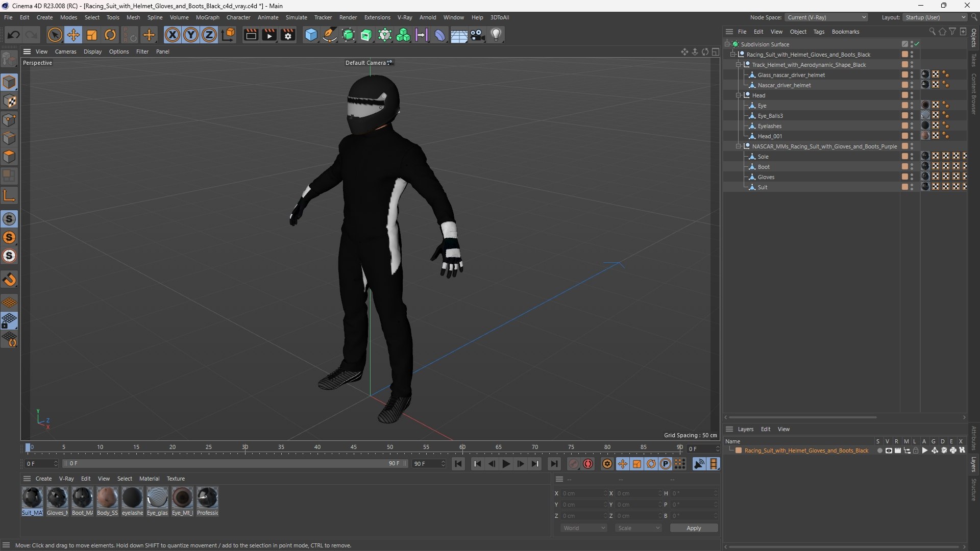Add a Cube primitive object
This screenshot has height=551, width=980.
pos(311,35)
